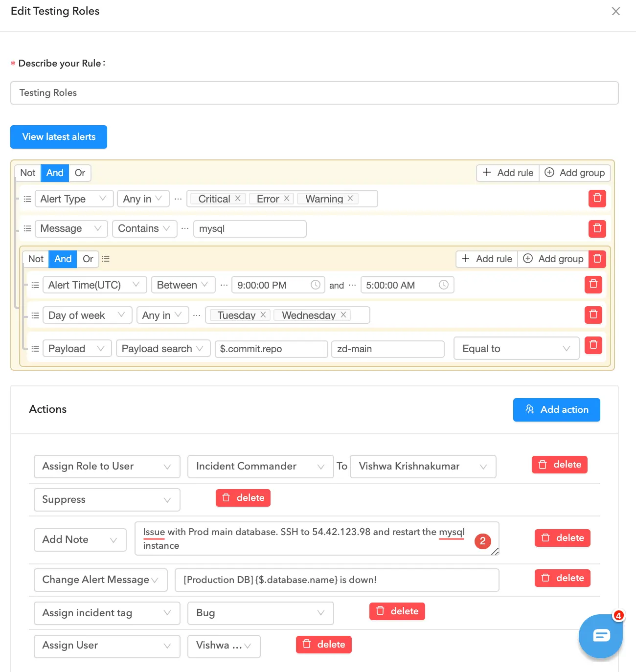Open the Bug incident tag dropdown
Image resolution: width=636 pixels, height=672 pixels.
tap(261, 613)
